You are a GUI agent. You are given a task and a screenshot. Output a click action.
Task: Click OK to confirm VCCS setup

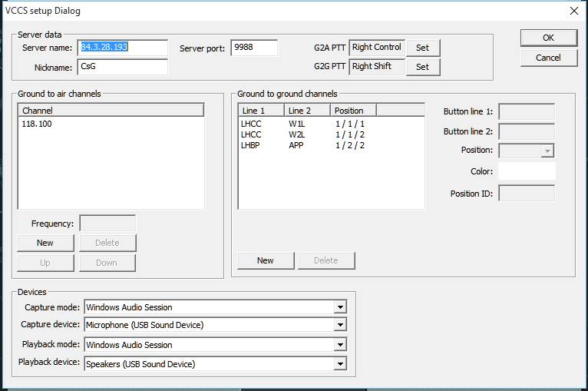(548, 38)
